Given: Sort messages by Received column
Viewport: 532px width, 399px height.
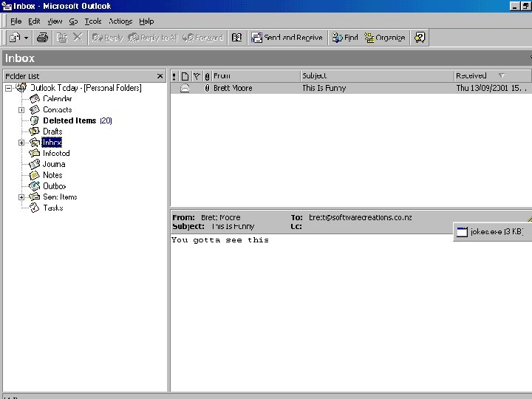Looking at the screenshot, I should tap(493, 76).
